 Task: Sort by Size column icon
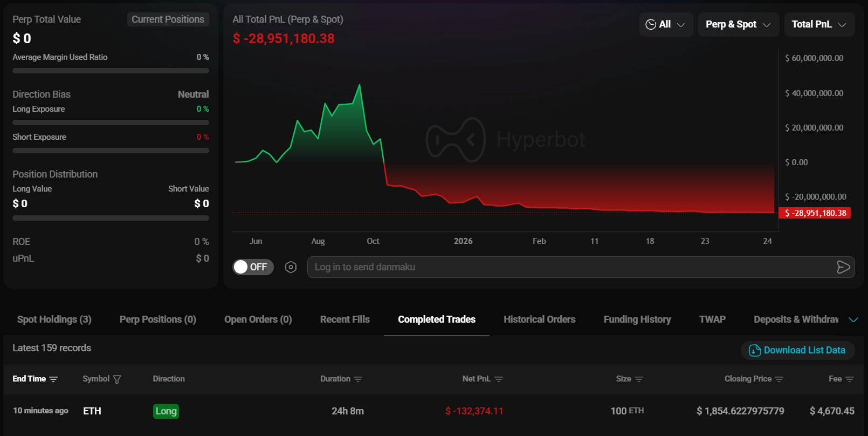tap(639, 379)
